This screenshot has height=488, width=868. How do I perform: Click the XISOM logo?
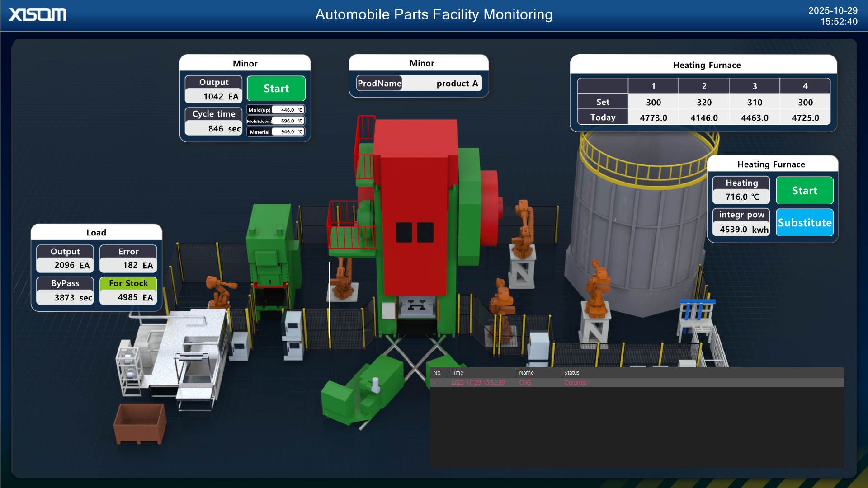(38, 14)
